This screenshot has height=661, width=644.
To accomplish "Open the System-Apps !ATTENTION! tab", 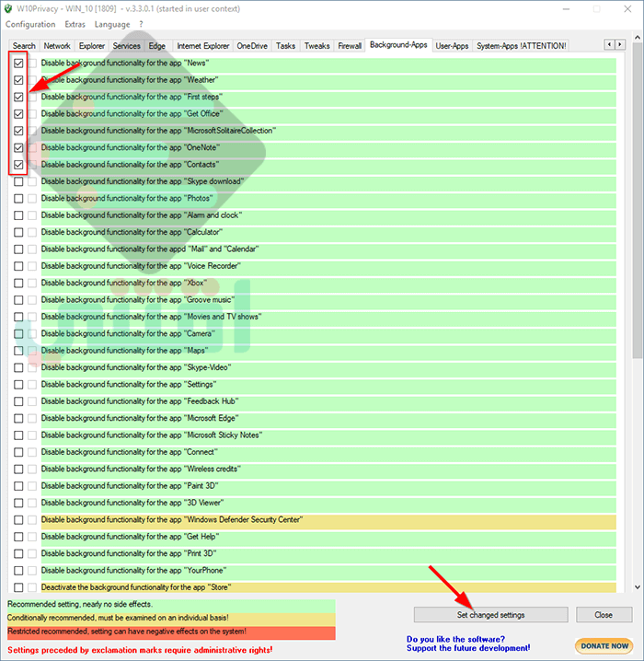I will [522, 46].
